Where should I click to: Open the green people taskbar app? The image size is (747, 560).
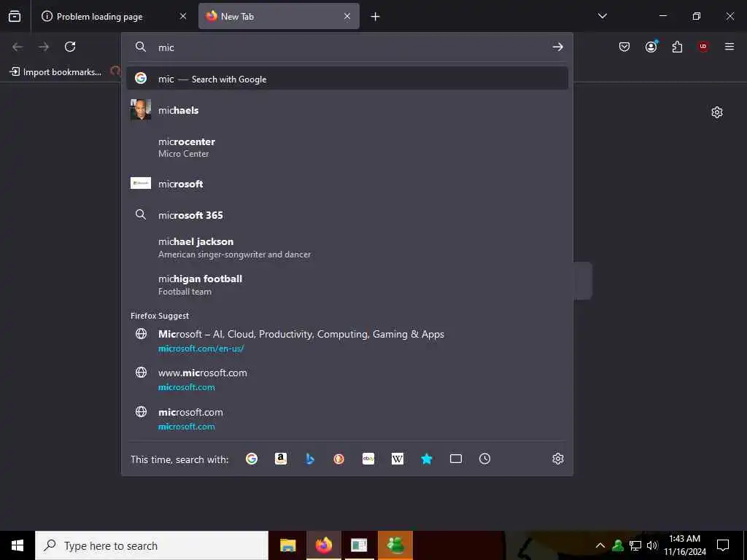[395, 545]
